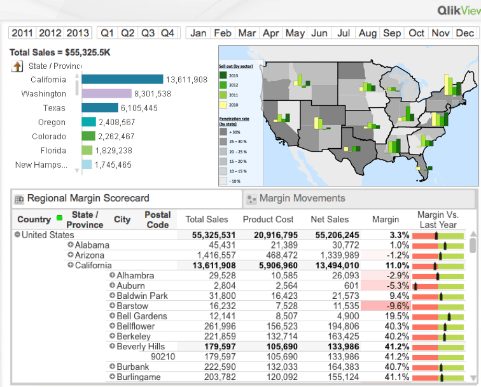Switch to Regional Margin Scorecard tab
Viewport: 481px width, 387px height.
point(127,199)
